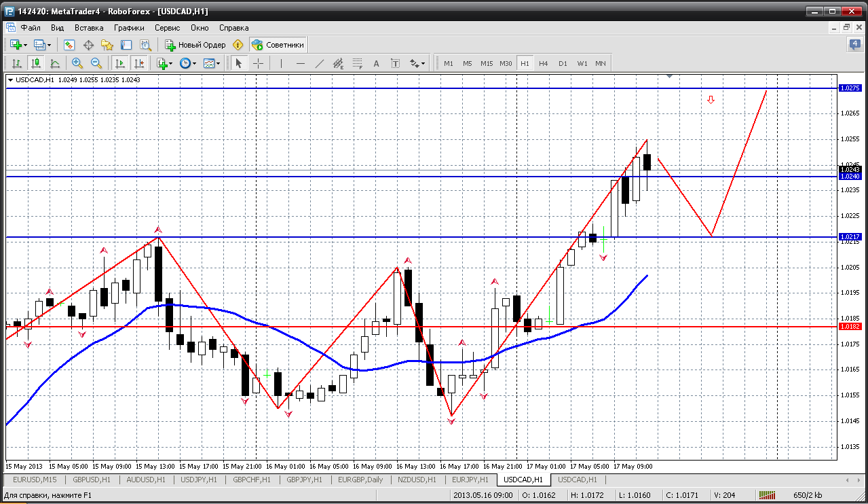Switch to the NZDUSD,H1 chart tab

(x=417, y=480)
